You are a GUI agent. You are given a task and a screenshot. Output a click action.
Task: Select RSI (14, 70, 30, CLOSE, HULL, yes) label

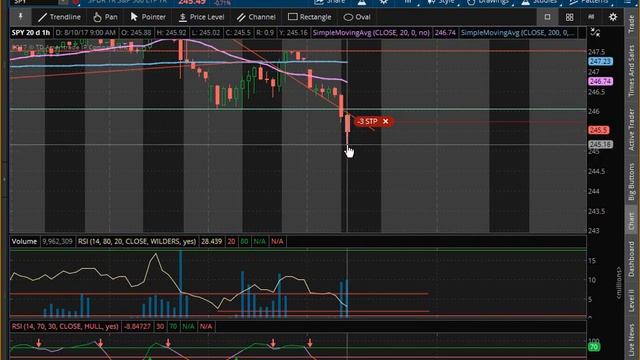[x=65, y=326]
